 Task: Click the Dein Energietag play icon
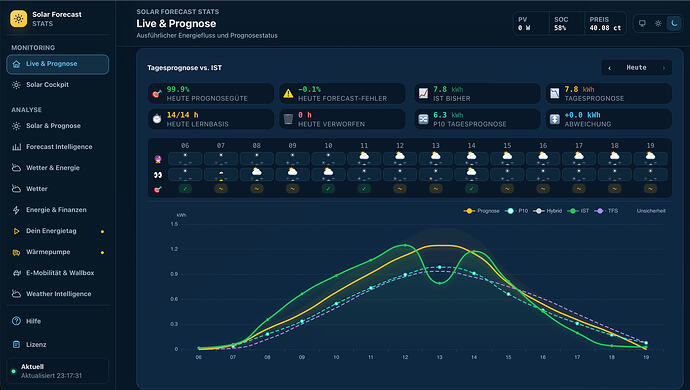pyautogui.click(x=16, y=231)
